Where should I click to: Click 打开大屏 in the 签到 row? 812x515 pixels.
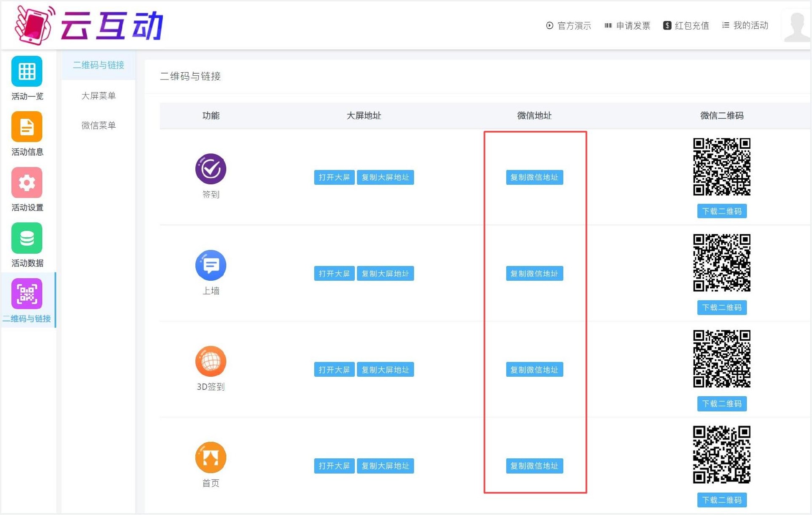click(x=334, y=177)
